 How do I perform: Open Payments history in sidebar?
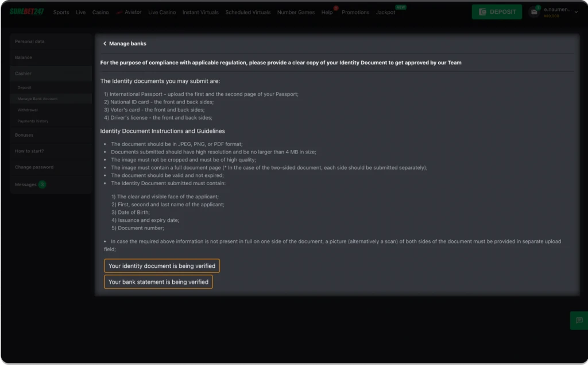tap(33, 121)
